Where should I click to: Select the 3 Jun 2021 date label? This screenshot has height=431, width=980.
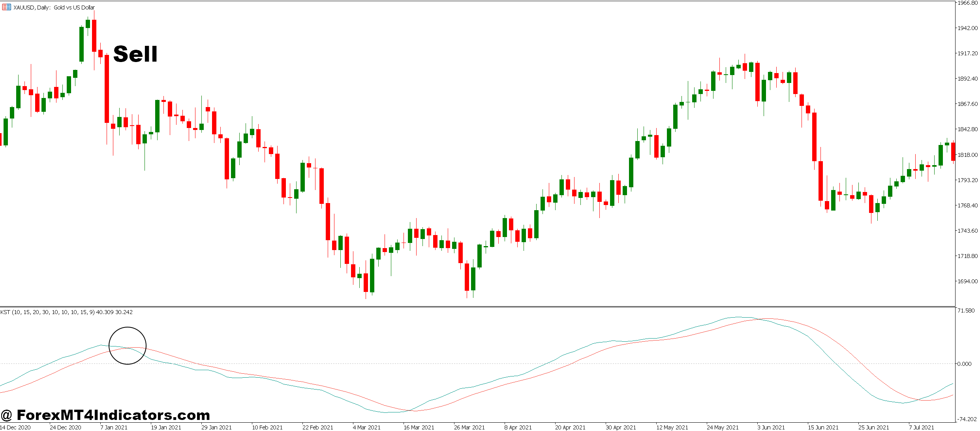[771, 427]
